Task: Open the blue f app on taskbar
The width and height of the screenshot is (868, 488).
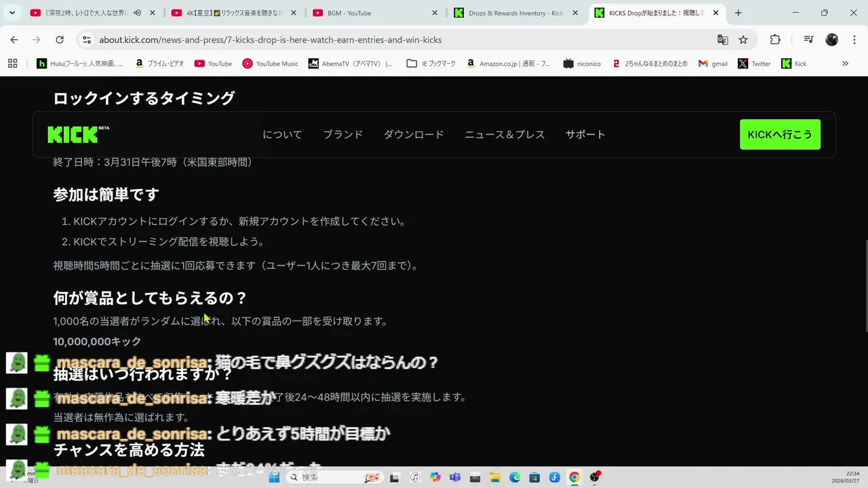Action: 555,477
